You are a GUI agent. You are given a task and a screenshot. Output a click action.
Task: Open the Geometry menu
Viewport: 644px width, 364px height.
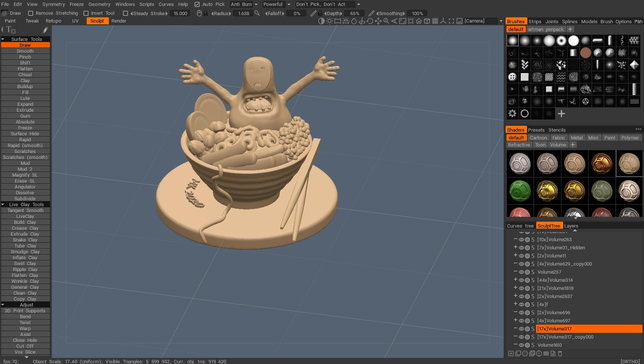[x=99, y=4]
